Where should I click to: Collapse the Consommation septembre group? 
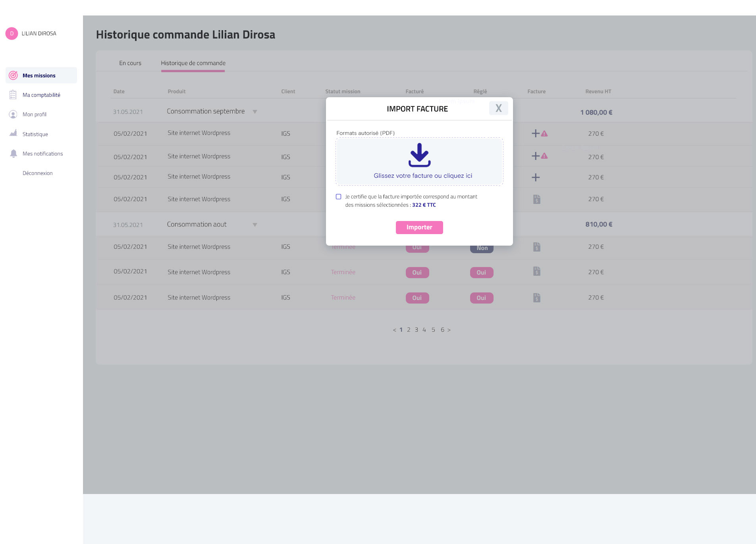[255, 112]
